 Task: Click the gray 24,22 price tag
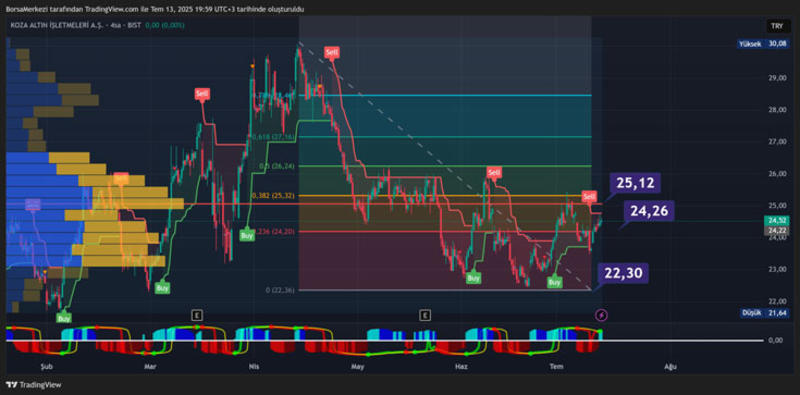(777, 230)
